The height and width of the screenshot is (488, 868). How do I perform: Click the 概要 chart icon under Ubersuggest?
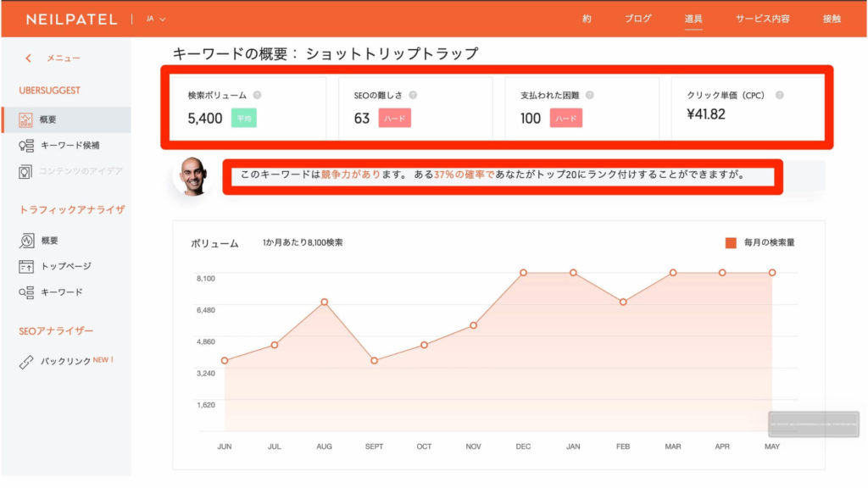click(x=25, y=120)
